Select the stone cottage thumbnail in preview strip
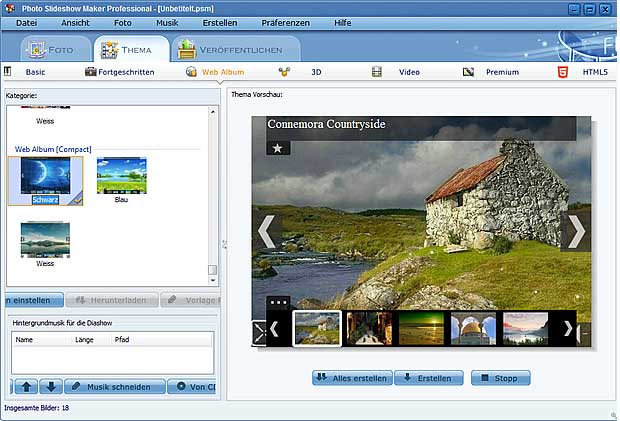The image size is (620, 421). tap(317, 328)
